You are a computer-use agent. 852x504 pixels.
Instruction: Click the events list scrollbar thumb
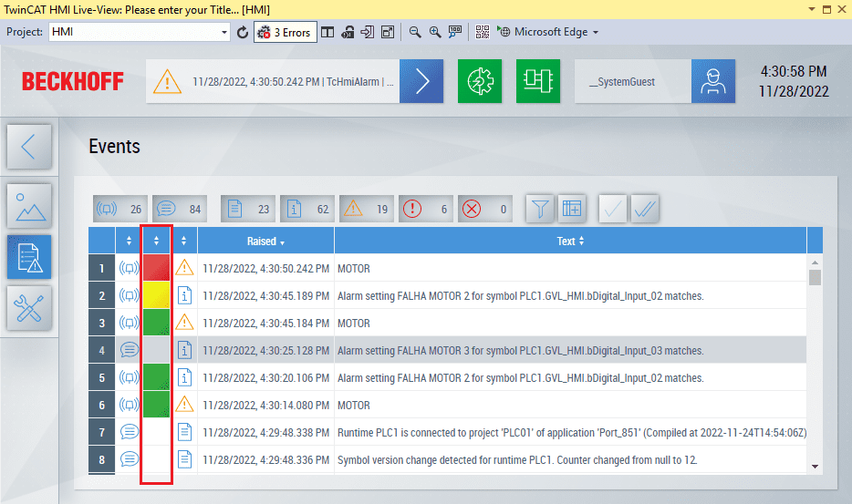click(x=815, y=277)
